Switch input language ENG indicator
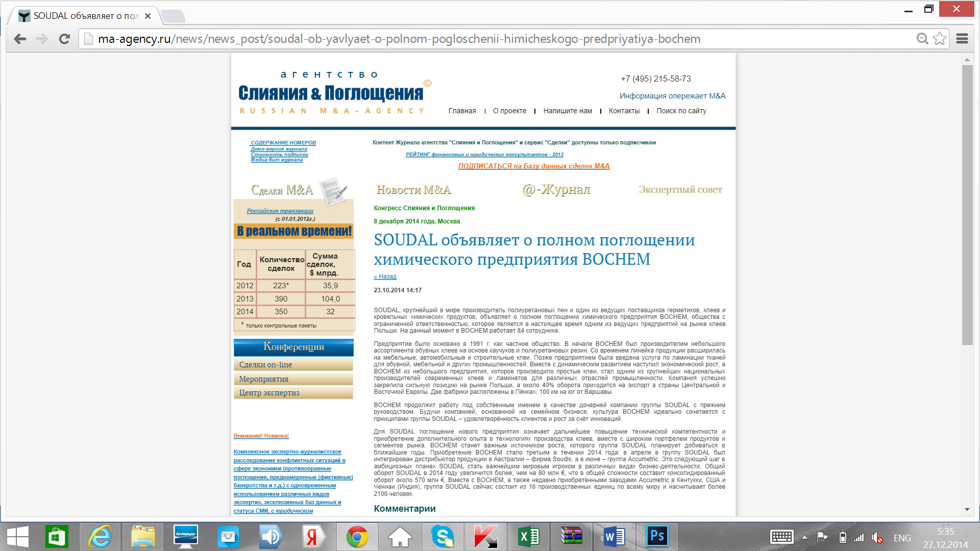Screen dimensions: 980x551 (902, 538)
